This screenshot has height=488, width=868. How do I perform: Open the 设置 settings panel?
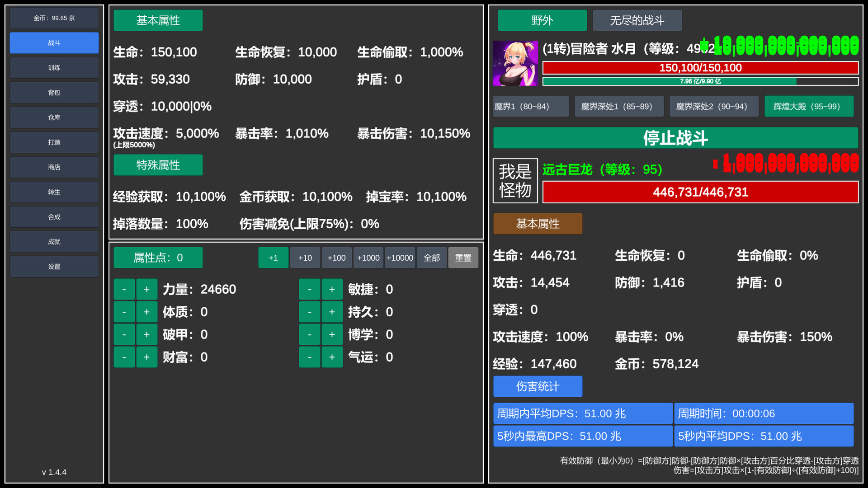(54, 266)
